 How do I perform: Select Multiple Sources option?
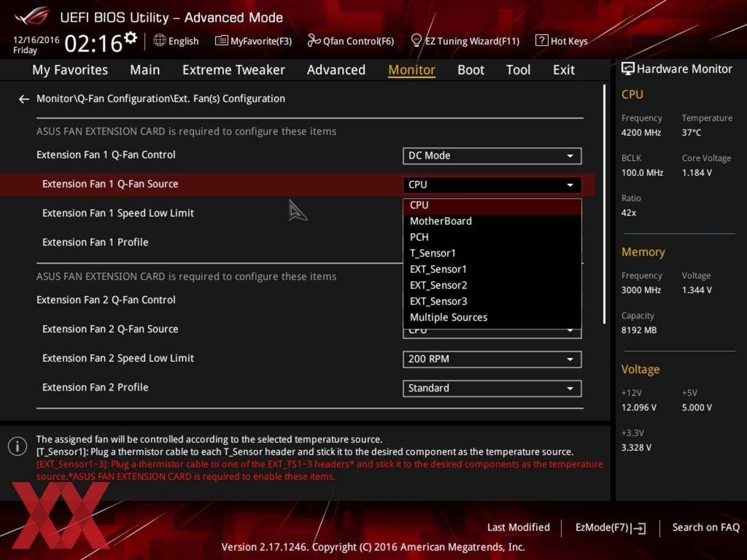(492, 317)
